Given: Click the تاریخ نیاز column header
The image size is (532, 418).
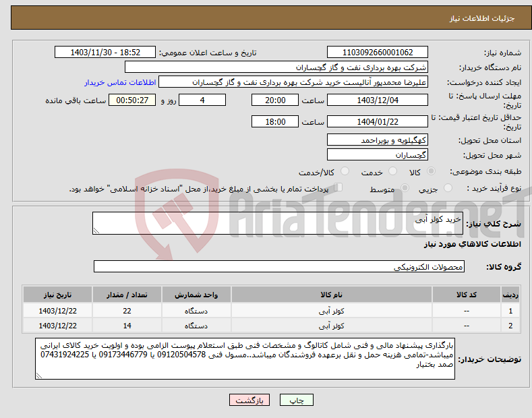Looking at the screenshot, I should [x=58, y=295].
